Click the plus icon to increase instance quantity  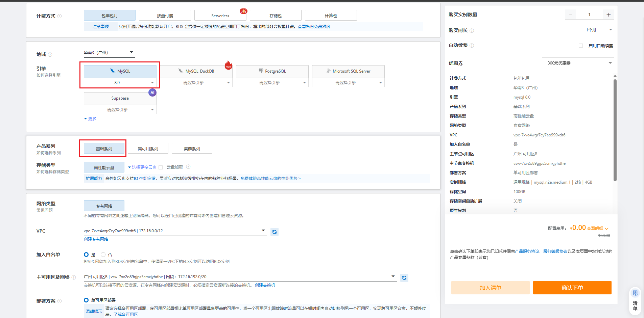[x=608, y=15]
